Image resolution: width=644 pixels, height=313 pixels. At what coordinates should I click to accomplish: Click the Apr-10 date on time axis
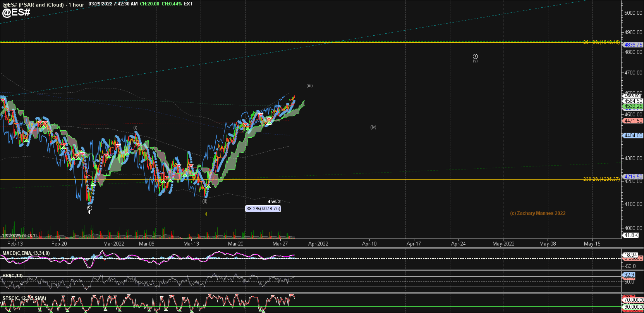click(369, 244)
